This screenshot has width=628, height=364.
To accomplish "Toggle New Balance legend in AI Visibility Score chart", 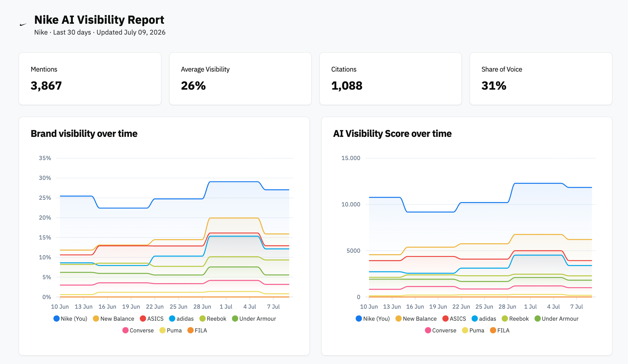I will click(x=416, y=319).
